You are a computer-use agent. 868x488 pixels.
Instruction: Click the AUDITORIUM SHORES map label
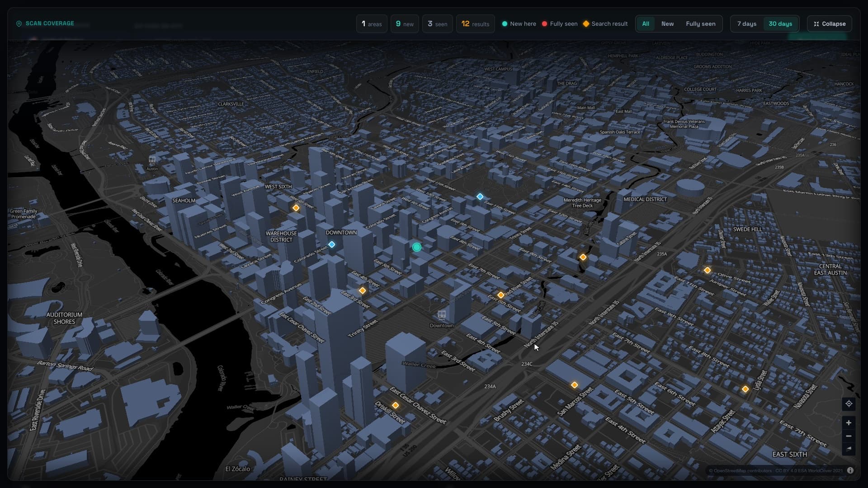tap(64, 318)
